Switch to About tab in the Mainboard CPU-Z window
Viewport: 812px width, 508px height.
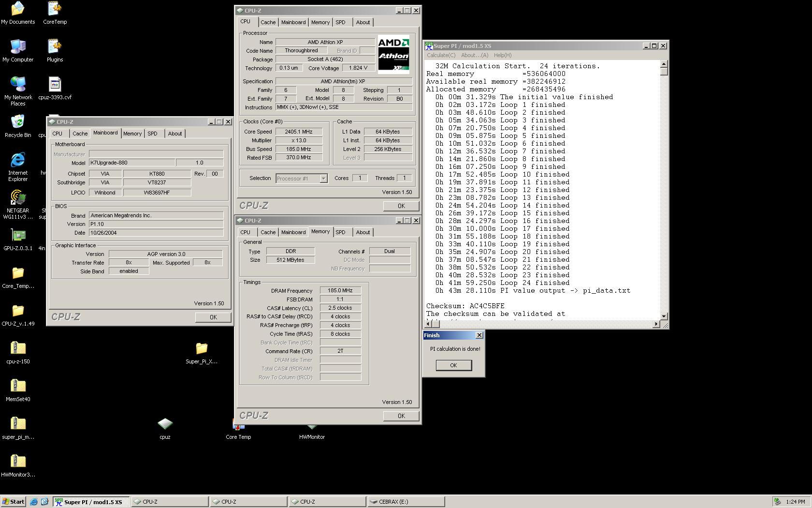pos(175,134)
